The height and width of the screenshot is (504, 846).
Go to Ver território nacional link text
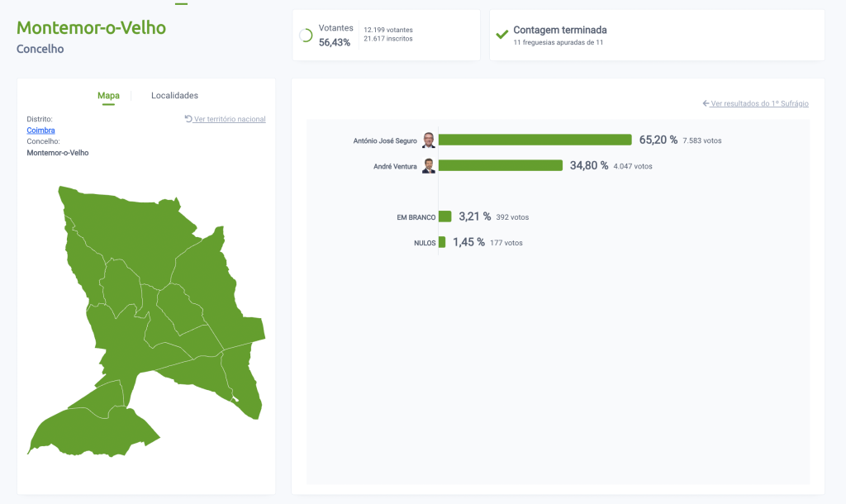pos(230,119)
